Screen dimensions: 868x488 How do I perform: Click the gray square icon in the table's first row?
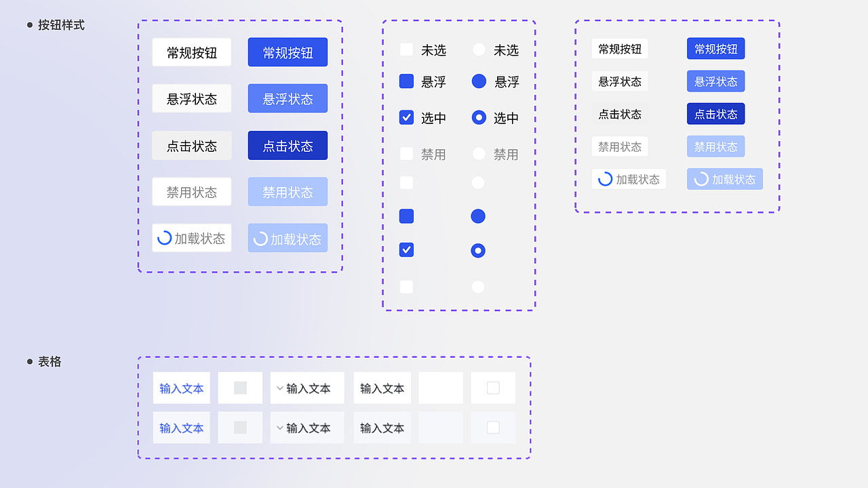(x=240, y=387)
